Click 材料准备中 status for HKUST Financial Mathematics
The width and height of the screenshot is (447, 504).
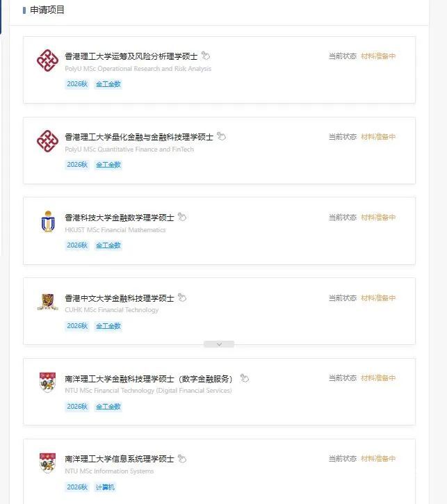pyautogui.click(x=378, y=218)
